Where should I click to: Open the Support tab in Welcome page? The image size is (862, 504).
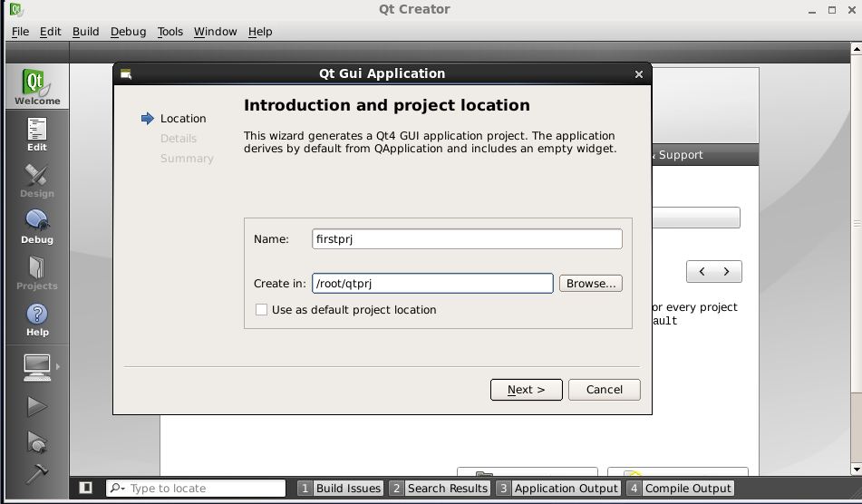click(681, 155)
